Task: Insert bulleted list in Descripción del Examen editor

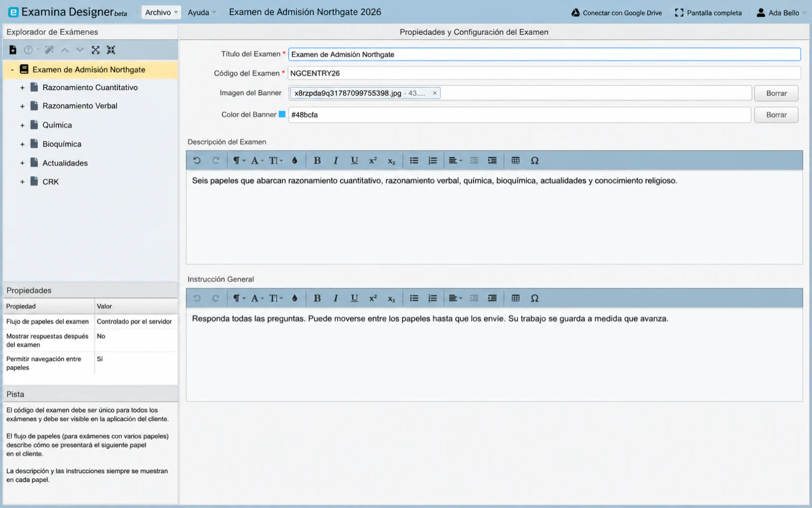Action: pos(414,161)
